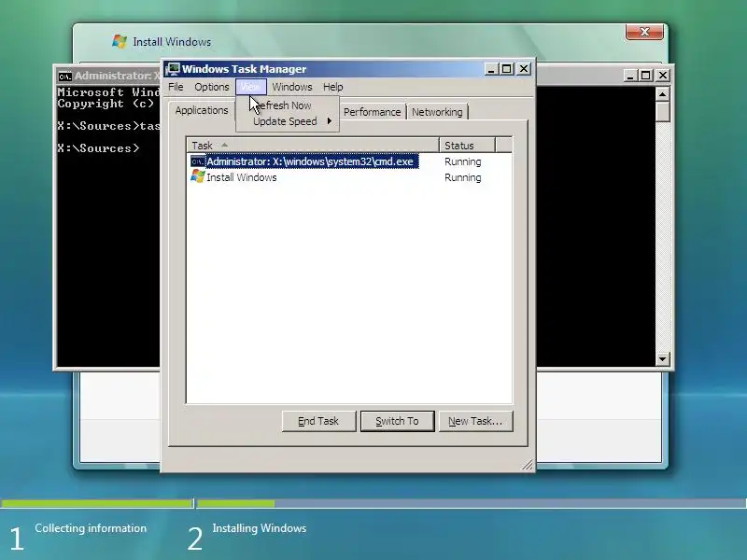Maximize the Windows Task Manager window

507,69
